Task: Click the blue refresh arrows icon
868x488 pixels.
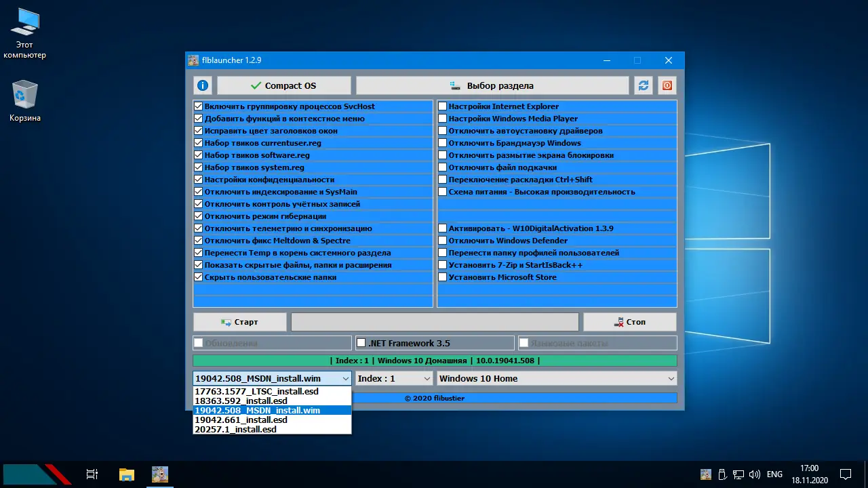Action: (x=644, y=85)
